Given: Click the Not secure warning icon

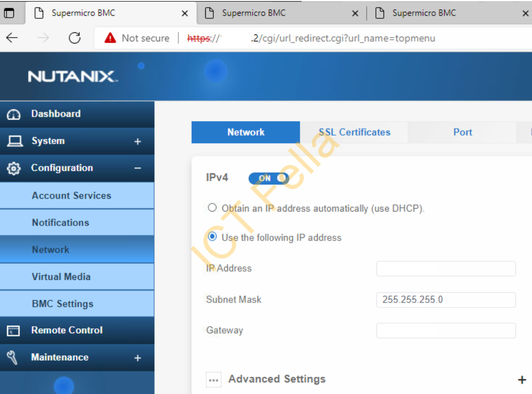Looking at the screenshot, I should [110, 38].
